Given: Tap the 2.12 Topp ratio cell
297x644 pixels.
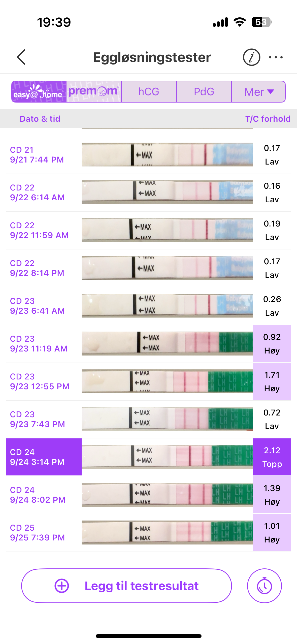Looking at the screenshot, I should 272,457.
